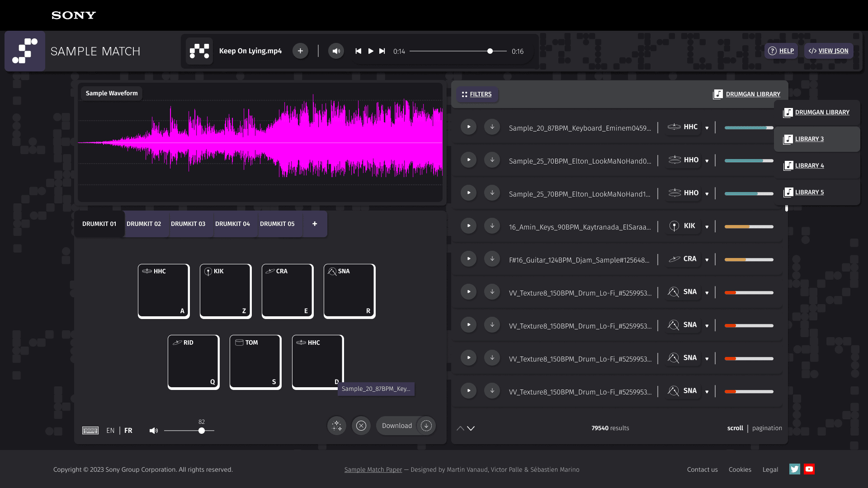Screen dimensions: 868x488
Task: Open the Twitter link in the footer
Action: click(794, 469)
